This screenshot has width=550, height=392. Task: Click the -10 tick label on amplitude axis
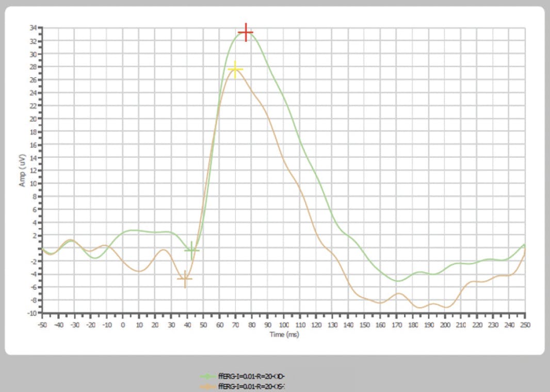32,313
